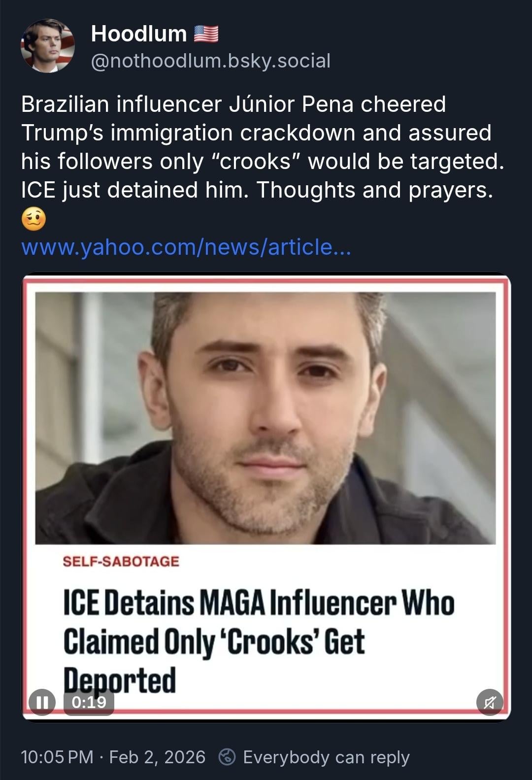Click the Hoodlum display name

139,34
